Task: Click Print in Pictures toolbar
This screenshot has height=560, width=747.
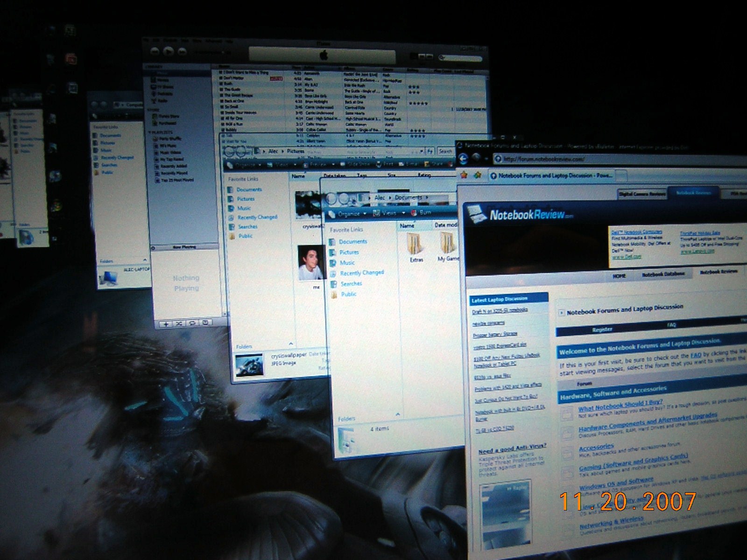Action: [385, 164]
